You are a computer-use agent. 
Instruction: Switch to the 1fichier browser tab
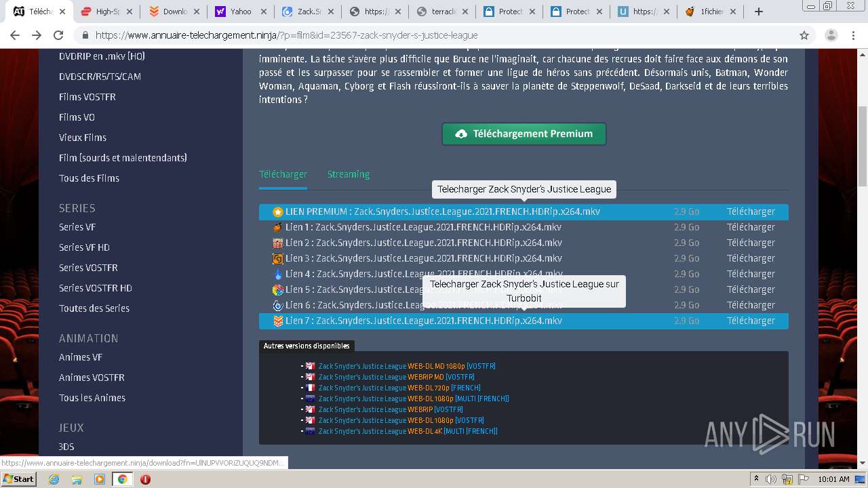(x=711, y=12)
